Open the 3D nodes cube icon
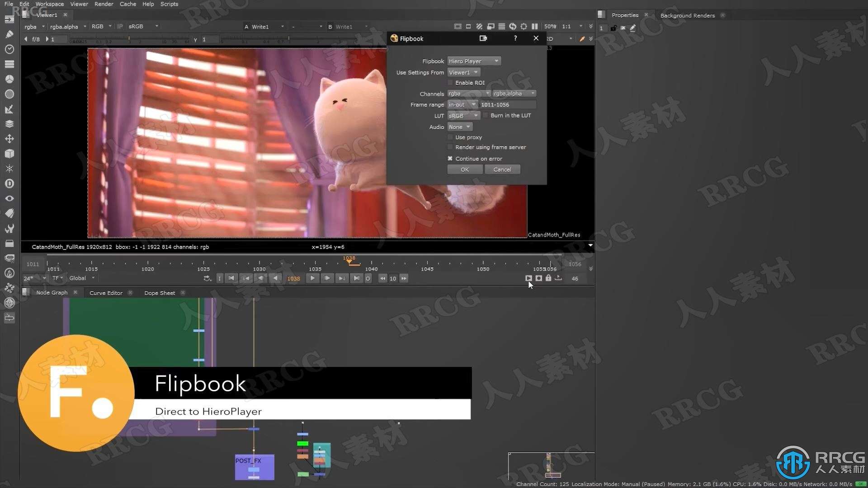This screenshot has width=868, height=488. pos(9,154)
